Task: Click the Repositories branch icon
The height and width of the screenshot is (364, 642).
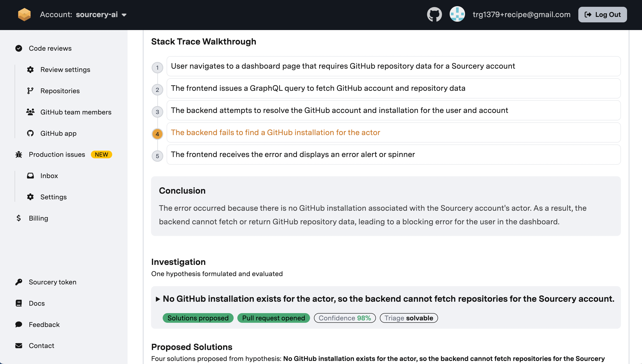Action: coord(30,91)
